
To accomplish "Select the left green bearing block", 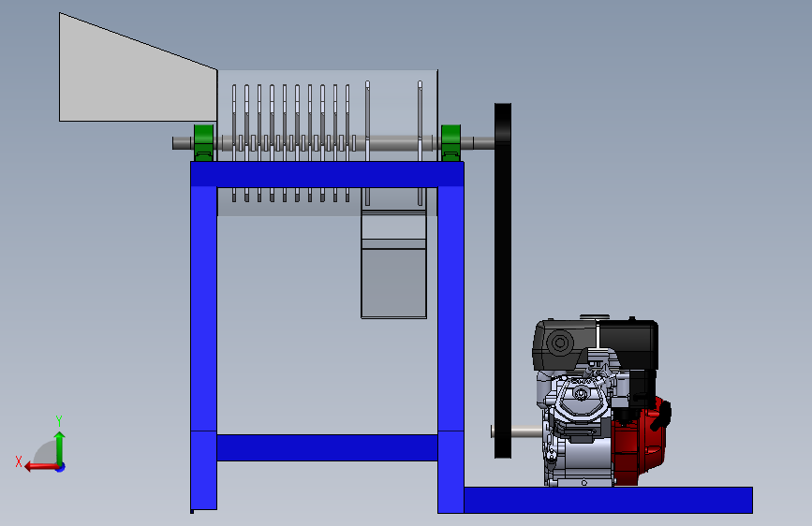I will click(x=203, y=143).
